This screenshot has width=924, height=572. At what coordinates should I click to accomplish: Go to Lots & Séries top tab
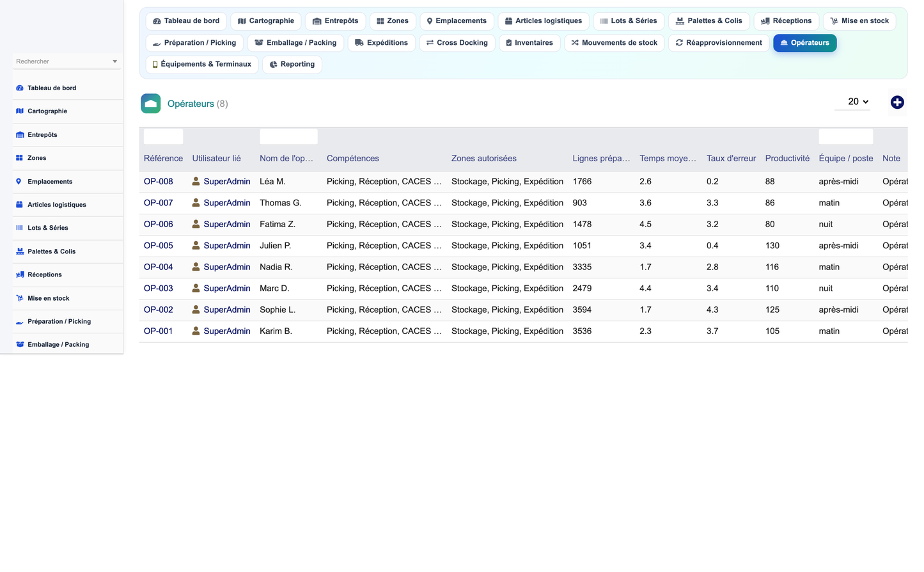click(x=629, y=21)
